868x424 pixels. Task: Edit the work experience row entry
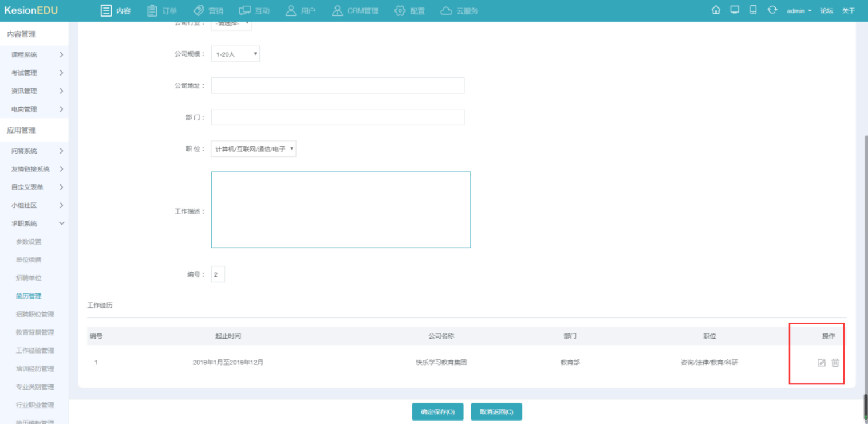pos(821,363)
